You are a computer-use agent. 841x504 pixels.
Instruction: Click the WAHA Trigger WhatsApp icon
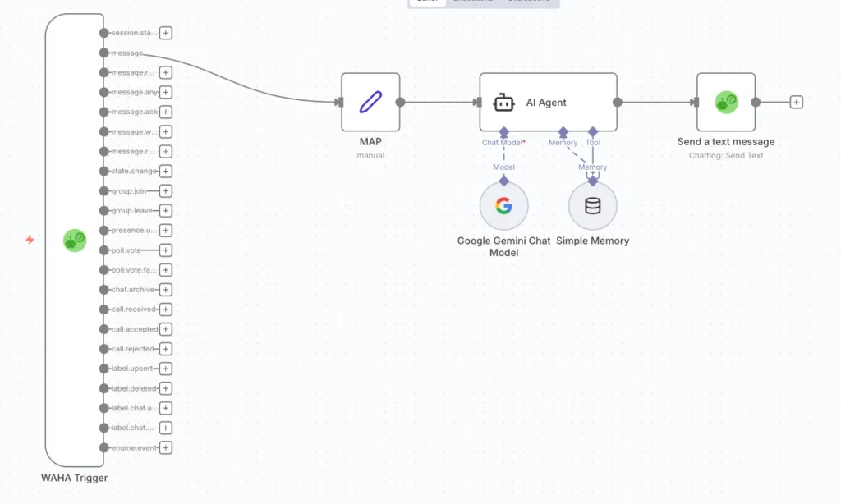click(75, 241)
